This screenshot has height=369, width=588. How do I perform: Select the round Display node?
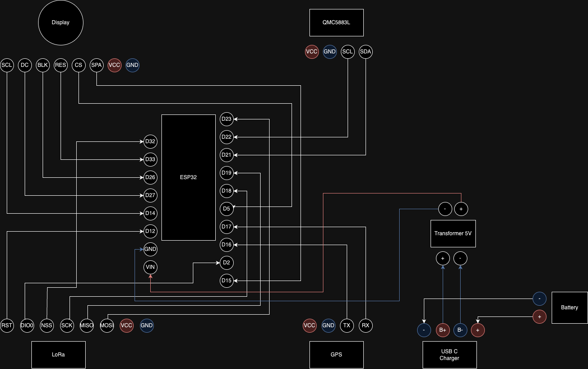[x=61, y=22]
